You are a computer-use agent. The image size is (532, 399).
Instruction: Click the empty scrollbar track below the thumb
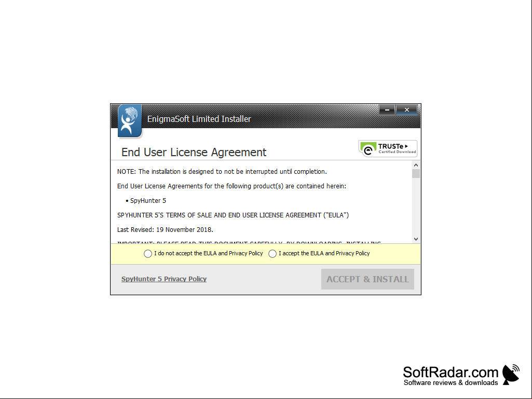[x=416, y=207]
